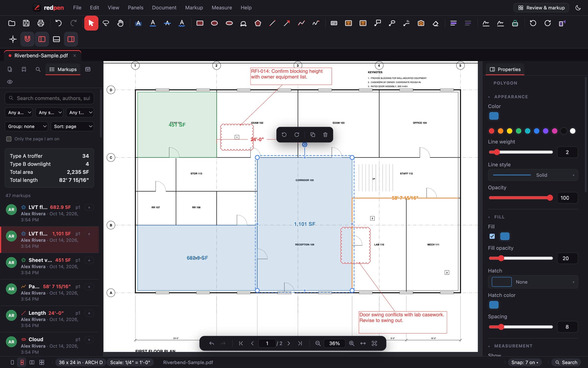The width and height of the screenshot is (588, 368).
Task: Click the search comments input field
Action: (x=49, y=98)
